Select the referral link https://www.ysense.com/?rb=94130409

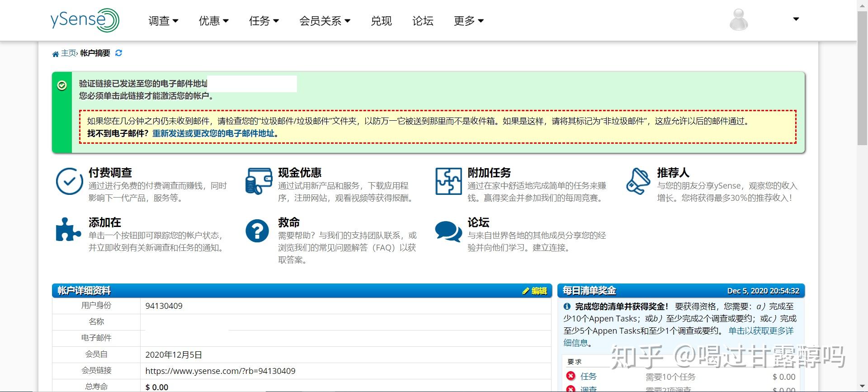220,371
